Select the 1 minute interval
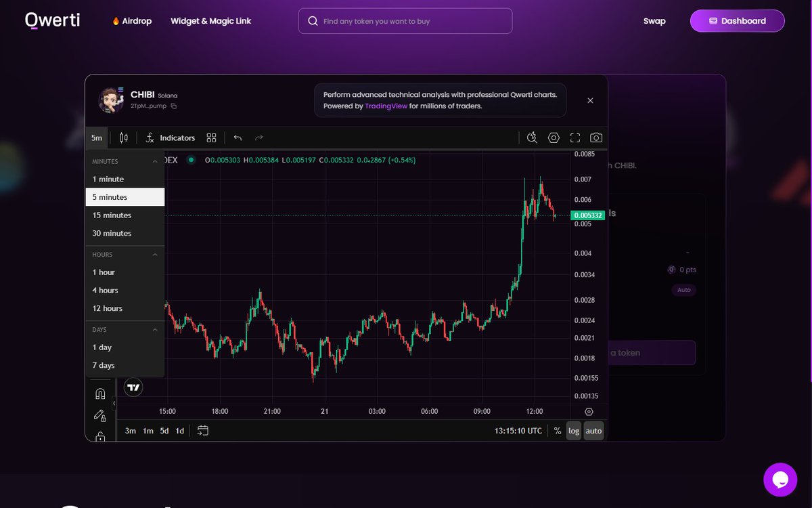The height and width of the screenshot is (508, 812). tap(125, 179)
